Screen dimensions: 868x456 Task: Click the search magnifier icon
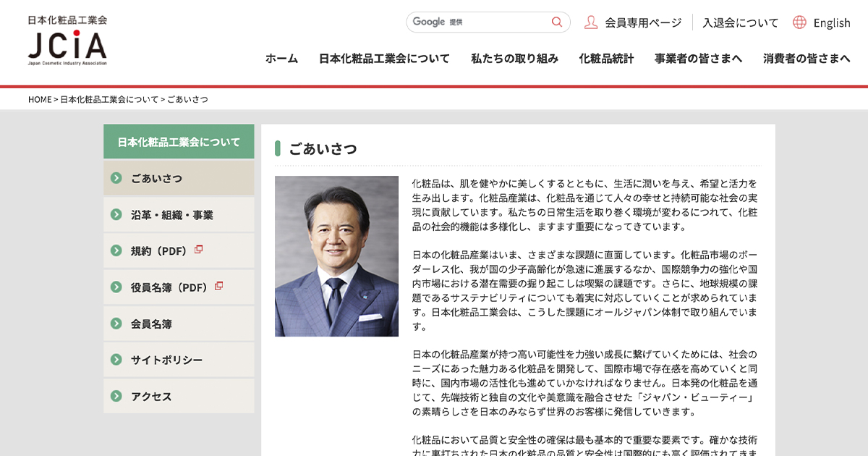[556, 22]
